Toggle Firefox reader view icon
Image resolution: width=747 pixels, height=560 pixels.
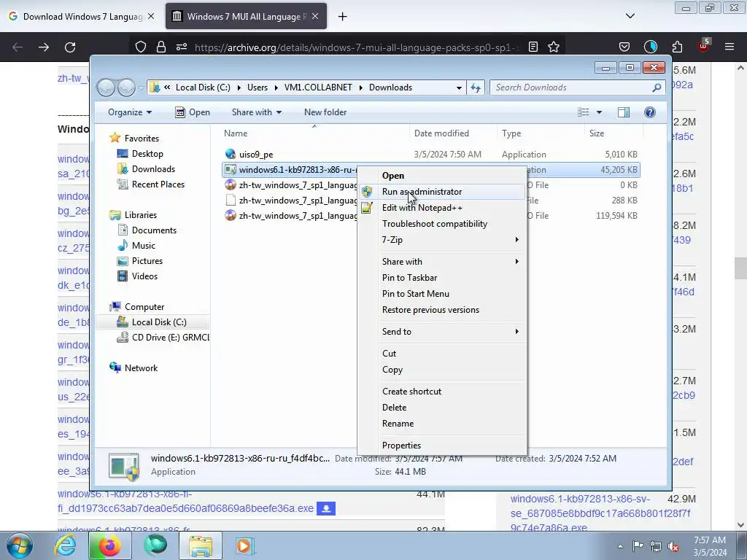click(x=533, y=47)
